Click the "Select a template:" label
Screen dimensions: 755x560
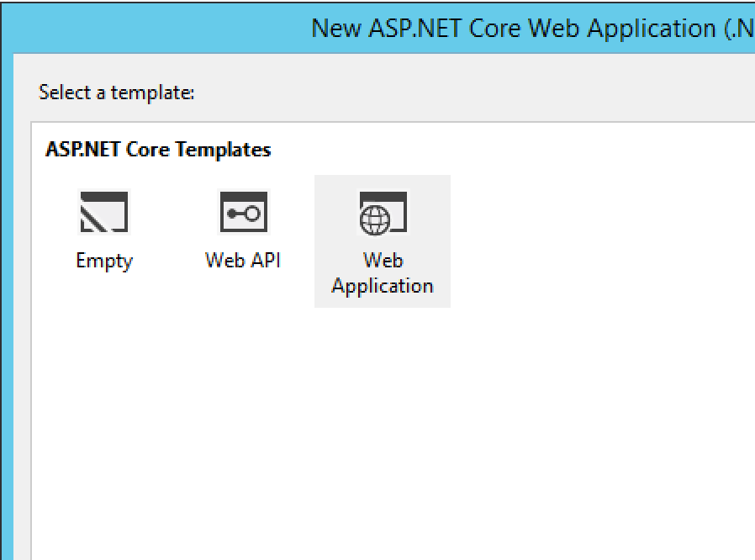pyautogui.click(x=117, y=92)
